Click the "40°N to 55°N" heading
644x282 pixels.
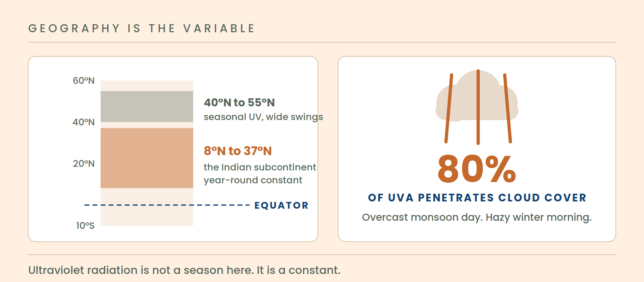(239, 102)
